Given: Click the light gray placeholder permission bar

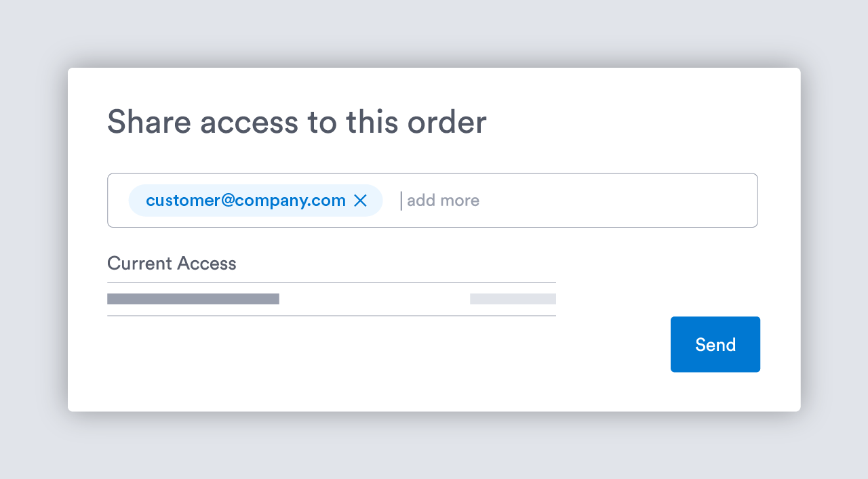Looking at the screenshot, I should pyautogui.click(x=513, y=299).
